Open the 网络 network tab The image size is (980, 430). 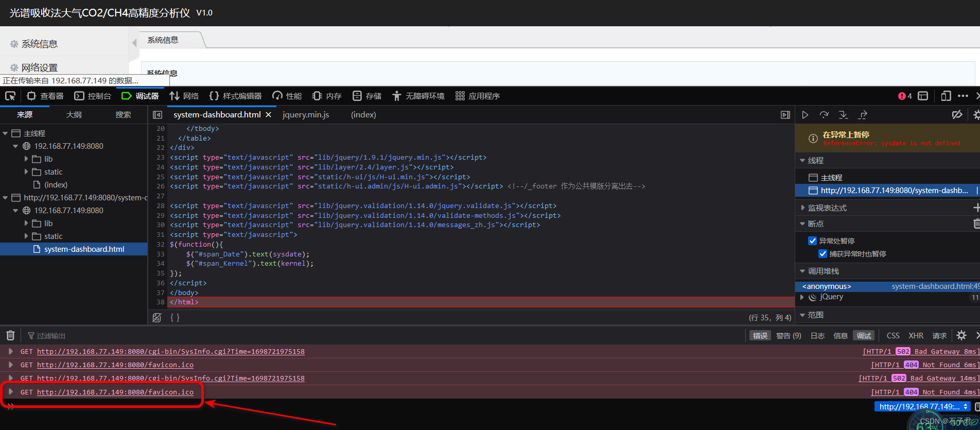184,96
